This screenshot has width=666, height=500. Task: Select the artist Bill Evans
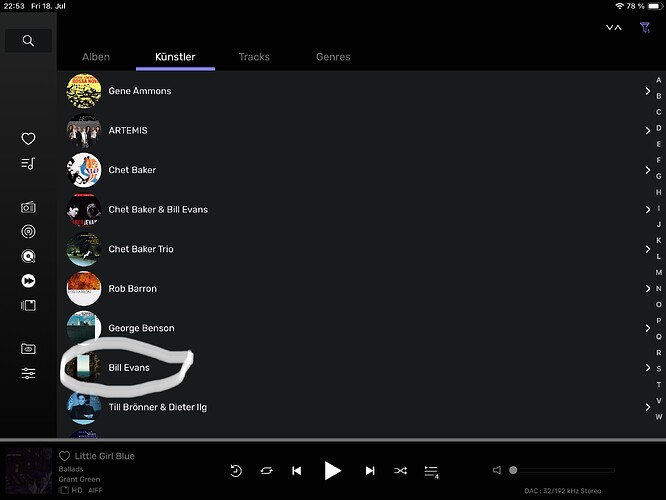(129, 367)
